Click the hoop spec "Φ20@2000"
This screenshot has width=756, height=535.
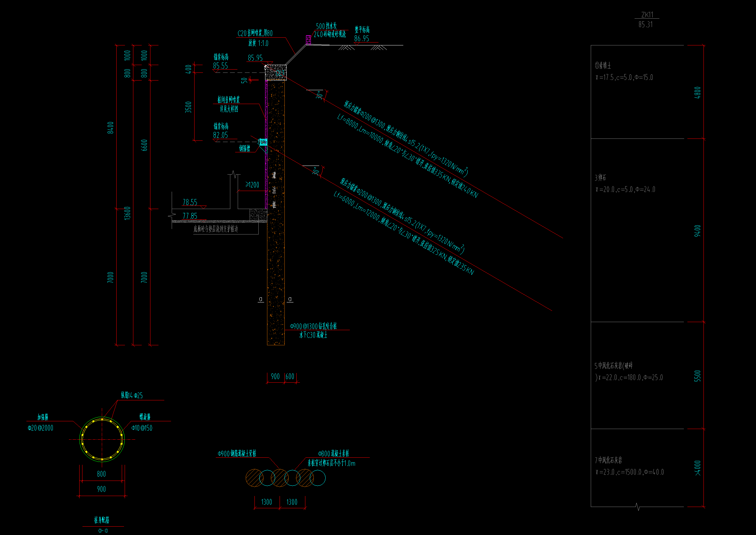41,428
